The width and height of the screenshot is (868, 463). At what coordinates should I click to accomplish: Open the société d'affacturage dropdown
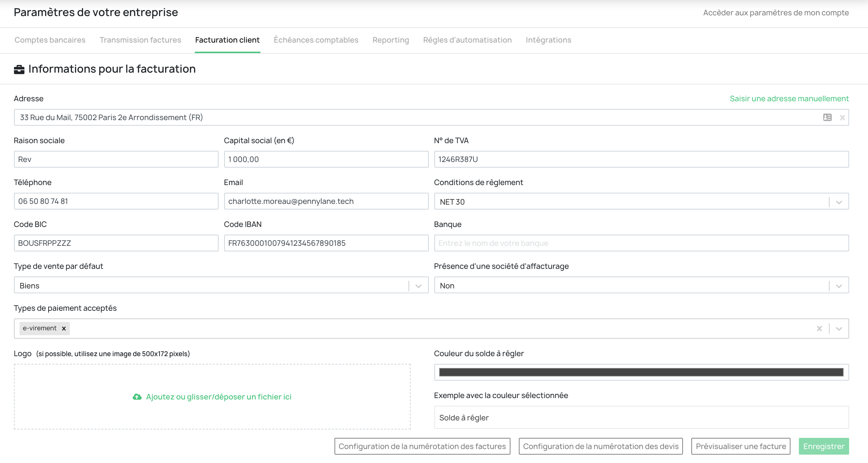[839, 286]
